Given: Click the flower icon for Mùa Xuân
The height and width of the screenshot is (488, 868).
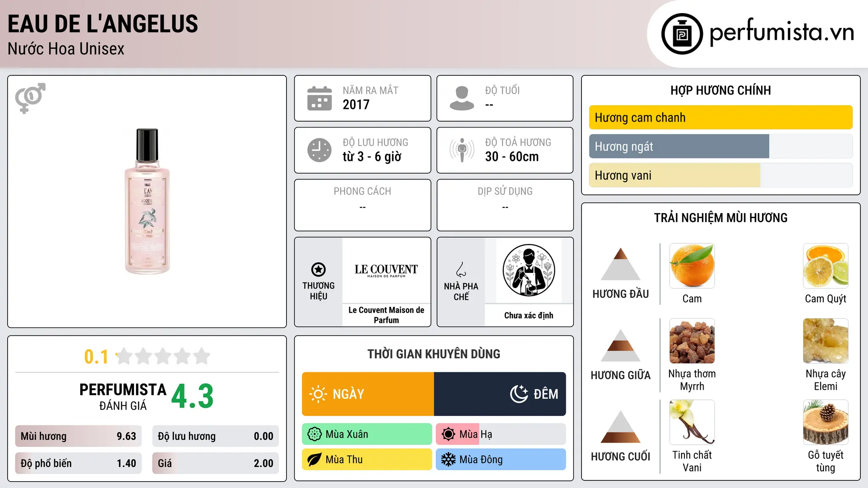Looking at the screenshot, I should [314, 434].
